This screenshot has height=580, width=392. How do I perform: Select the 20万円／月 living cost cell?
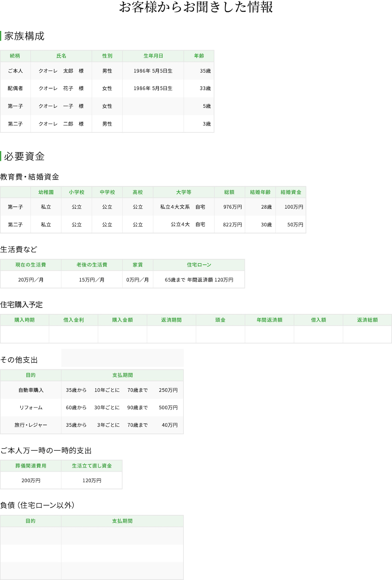pyautogui.click(x=30, y=279)
